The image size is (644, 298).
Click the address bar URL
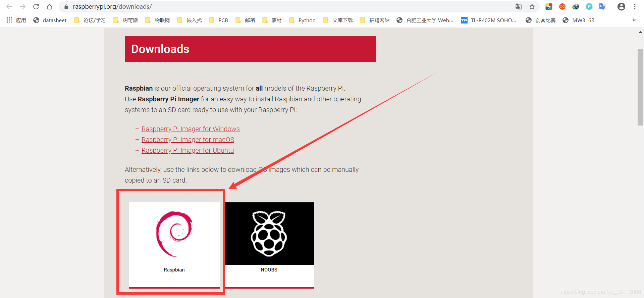coord(112,7)
